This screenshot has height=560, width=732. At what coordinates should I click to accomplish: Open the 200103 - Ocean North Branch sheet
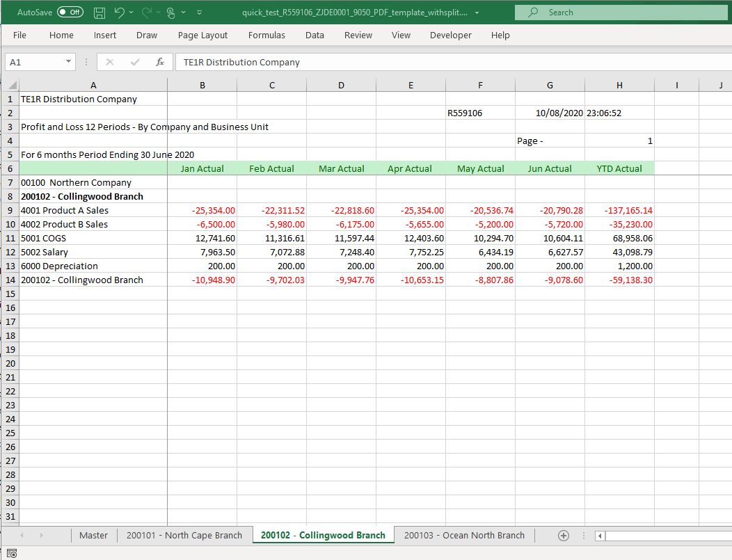tap(464, 535)
